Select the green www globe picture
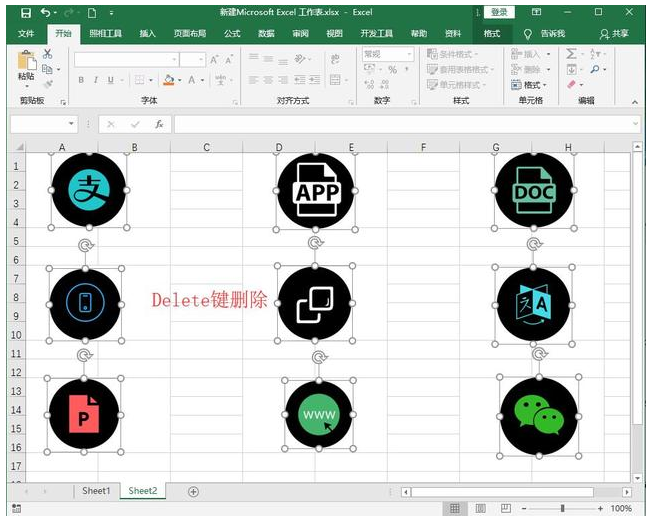Image resolution: width=654 pixels, height=518 pixels. click(319, 414)
